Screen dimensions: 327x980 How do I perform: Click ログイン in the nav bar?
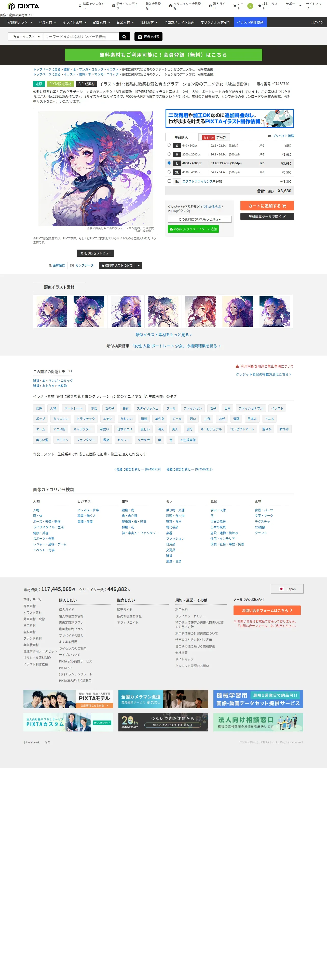pos(317,22)
